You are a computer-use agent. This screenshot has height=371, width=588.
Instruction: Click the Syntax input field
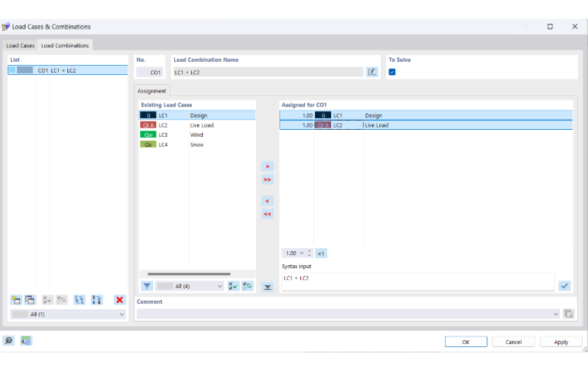tap(418, 281)
